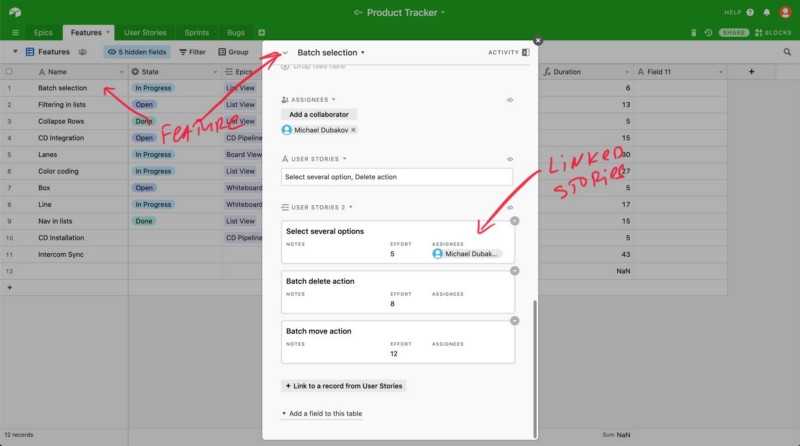800x446 pixels.
Task: Add a new table with plus icon
Action: pos(261,33)
